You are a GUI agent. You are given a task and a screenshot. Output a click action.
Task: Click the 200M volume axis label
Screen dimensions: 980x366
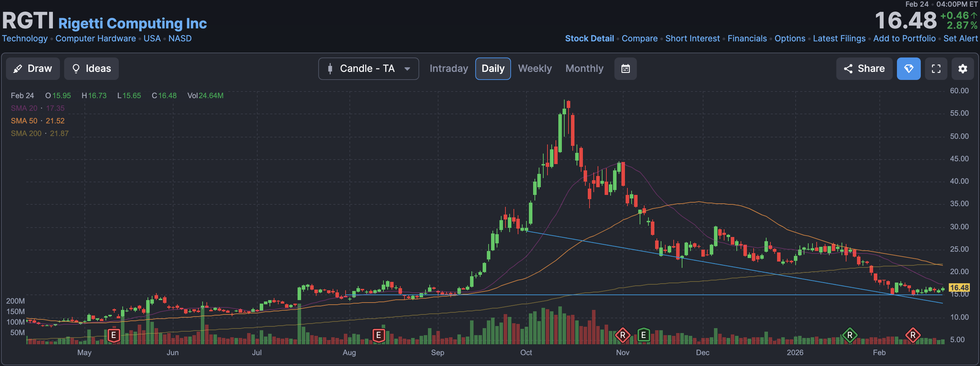click(15, 301)
